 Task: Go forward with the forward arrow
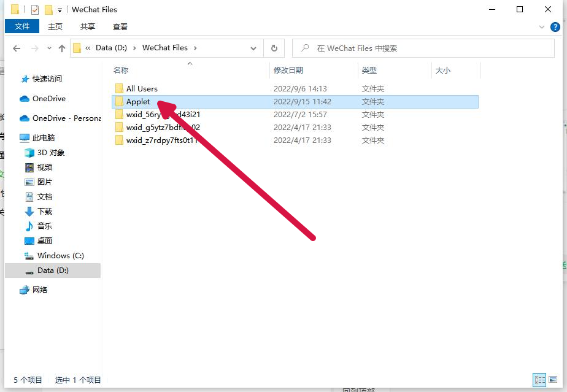pyautogui.click(x=35, y=48)
